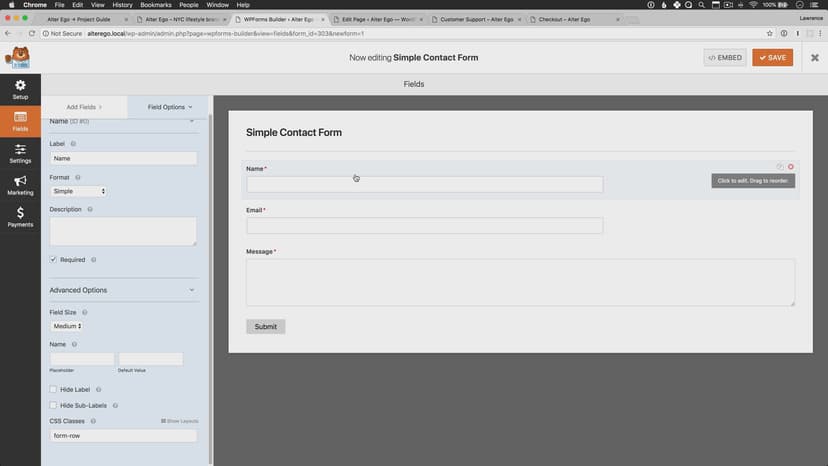Select the Fields sidebar icon
This screenshot has height=466, width=828.
20,121
